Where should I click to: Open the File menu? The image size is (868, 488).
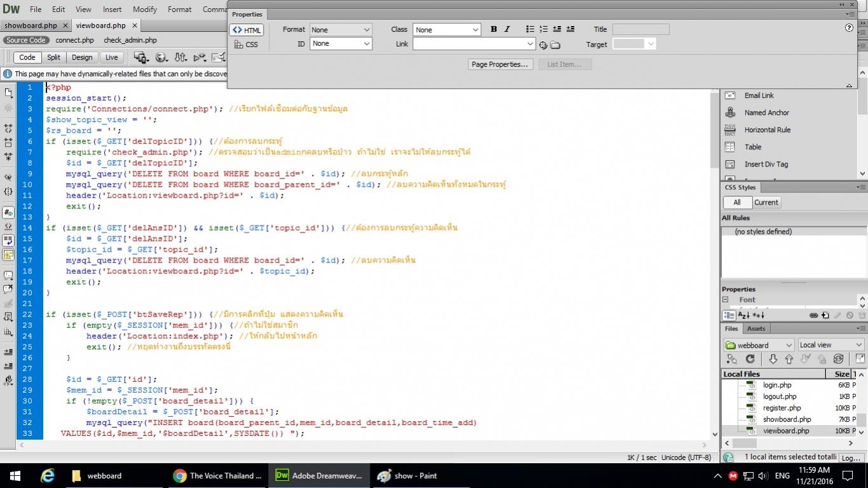[36, 10]
